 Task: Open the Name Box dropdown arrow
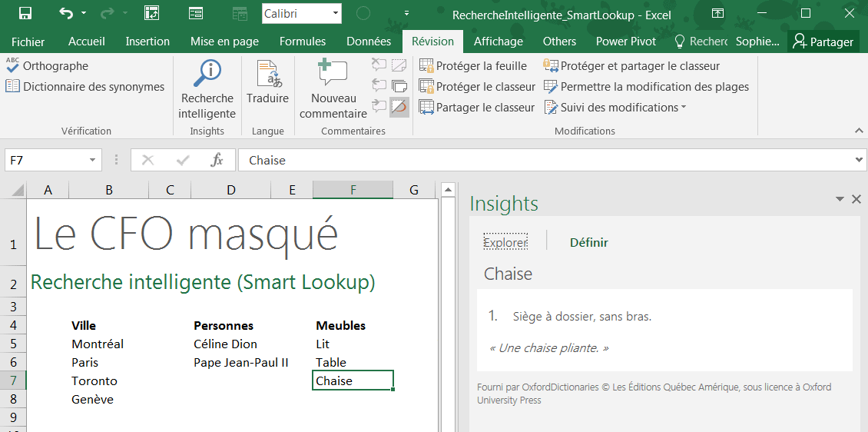[x=92, y=160]
